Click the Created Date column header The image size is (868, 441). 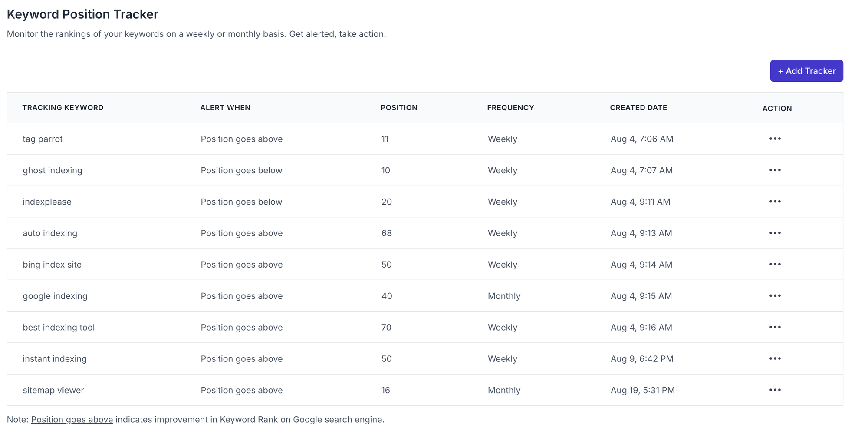(x=638, y=108)
